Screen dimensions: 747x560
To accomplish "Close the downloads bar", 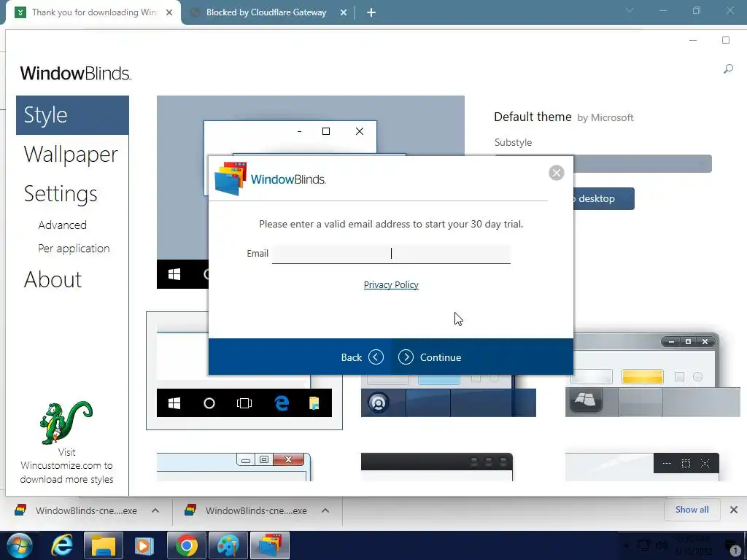I will pos(734,510).
